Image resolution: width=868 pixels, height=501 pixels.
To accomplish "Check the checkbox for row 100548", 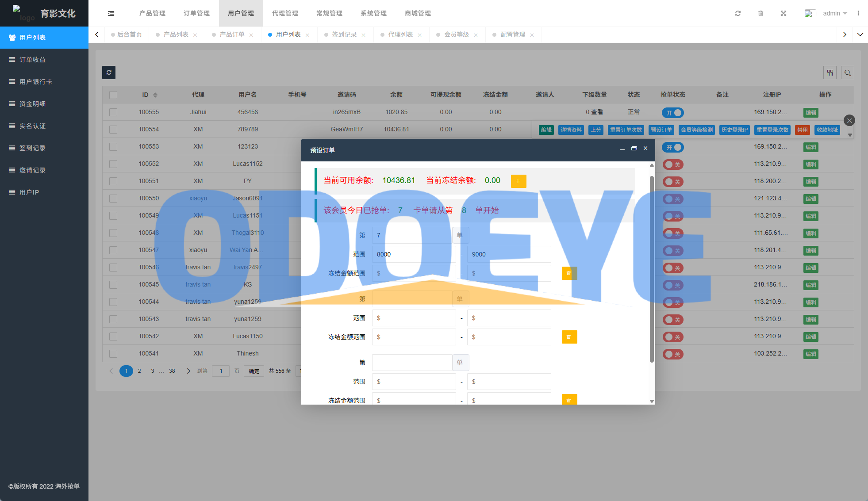I will (x=113, y=233).
